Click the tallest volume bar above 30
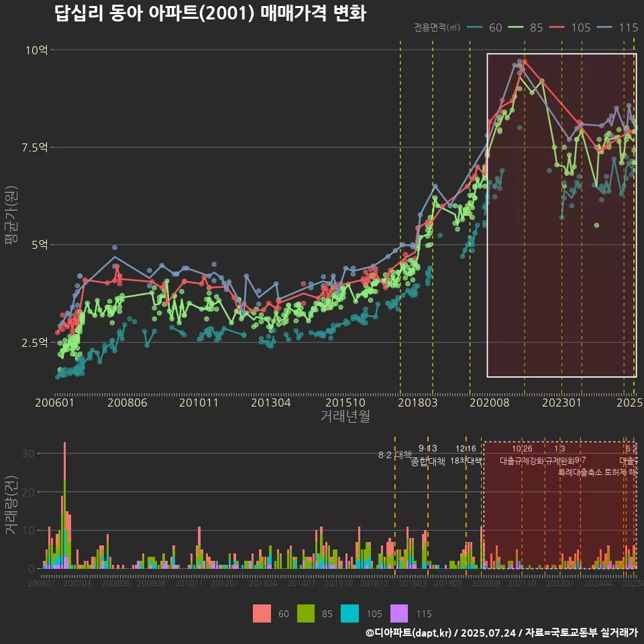Screen dimensions: 644x644 tap(64, 505)
